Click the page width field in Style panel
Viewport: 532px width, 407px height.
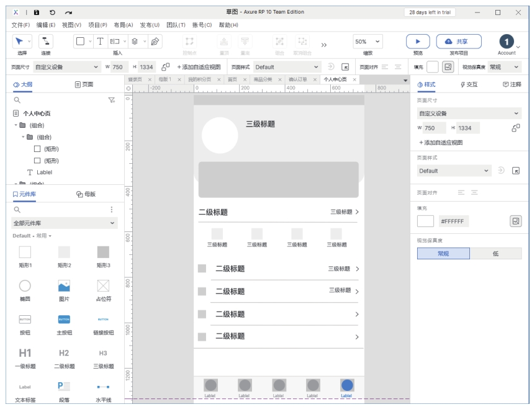click(x=433, y=128)
